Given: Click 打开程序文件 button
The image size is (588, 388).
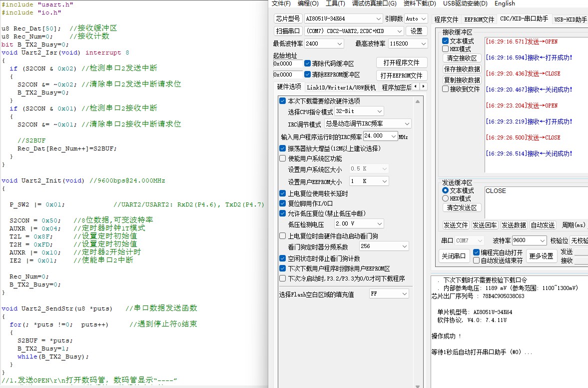Looking at the screenshot, I should [x=401, y=62].
